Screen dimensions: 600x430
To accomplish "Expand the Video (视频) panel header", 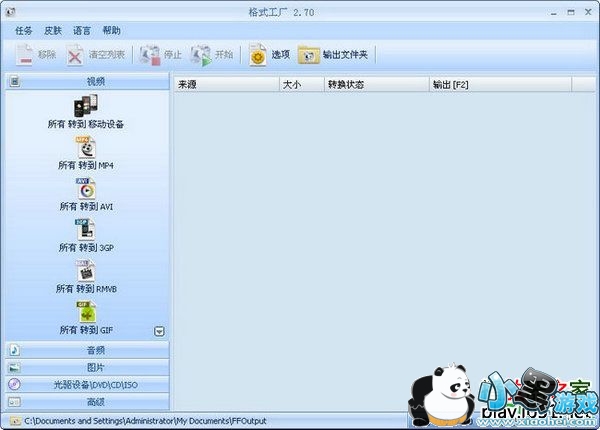I will point(87,81).
